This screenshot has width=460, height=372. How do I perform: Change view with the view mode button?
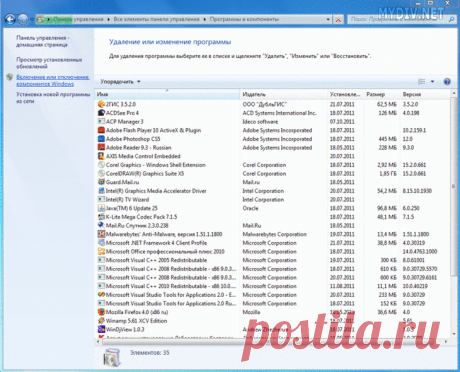[422, 82]
